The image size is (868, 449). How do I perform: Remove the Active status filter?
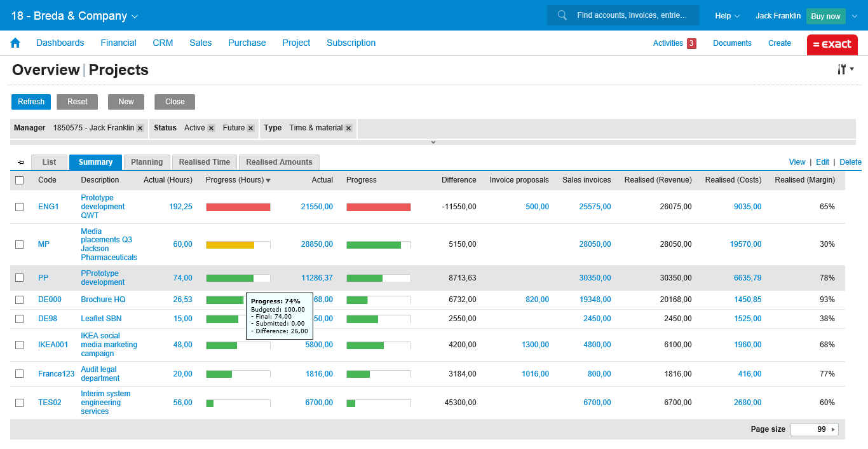pyautogui.click(x=211, y=128)
